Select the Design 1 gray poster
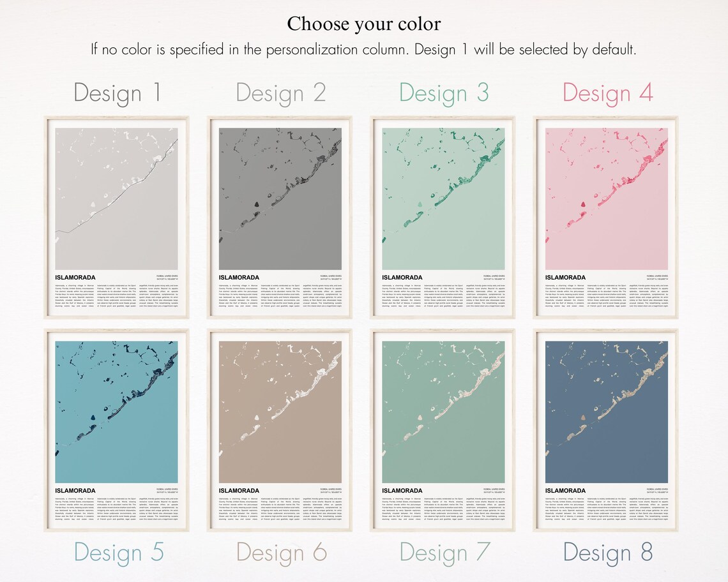Viewport: 728px width, 582px height. 116,217
